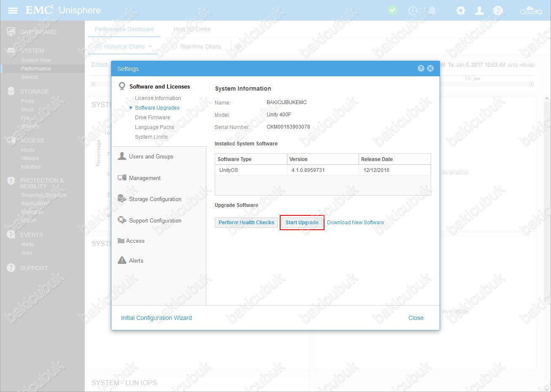The width and height of the screenshot is (551, 392).
Task: Sort by Release Date column header
Action: [395, 159]
